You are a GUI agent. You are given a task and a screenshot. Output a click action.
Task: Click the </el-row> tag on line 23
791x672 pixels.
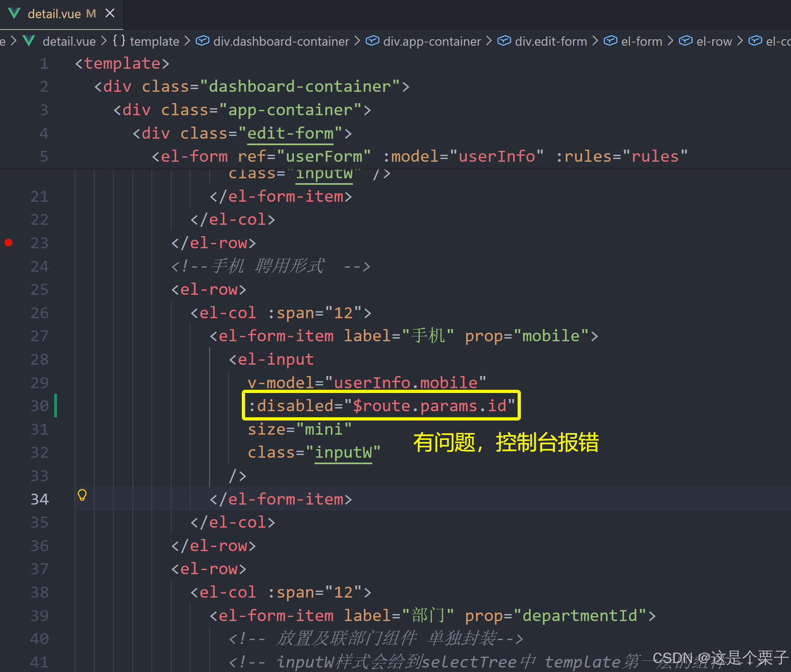click(214, 243)
